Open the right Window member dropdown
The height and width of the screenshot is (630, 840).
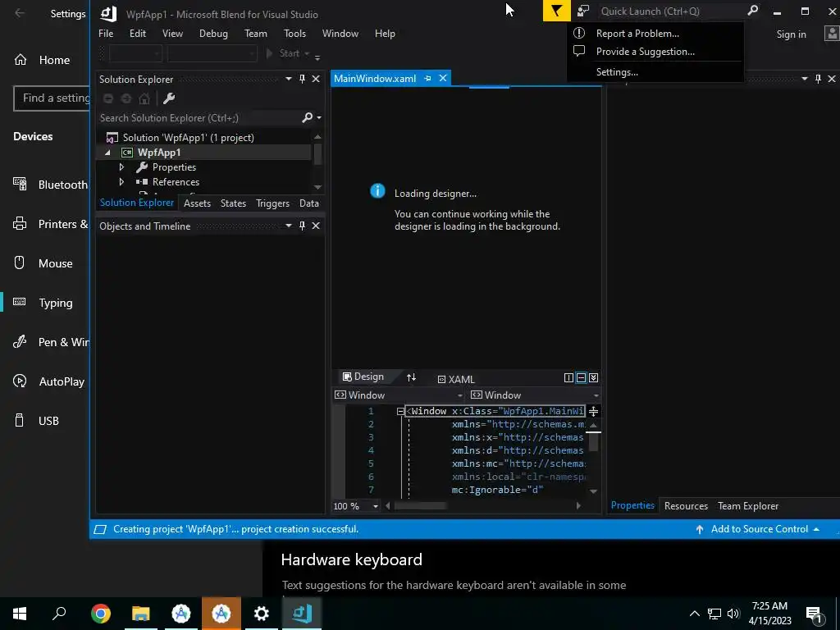point(596,395)
